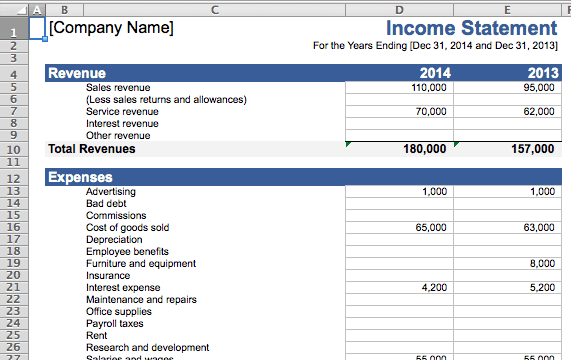
Task: Select column D header
Action: (399, 10)
